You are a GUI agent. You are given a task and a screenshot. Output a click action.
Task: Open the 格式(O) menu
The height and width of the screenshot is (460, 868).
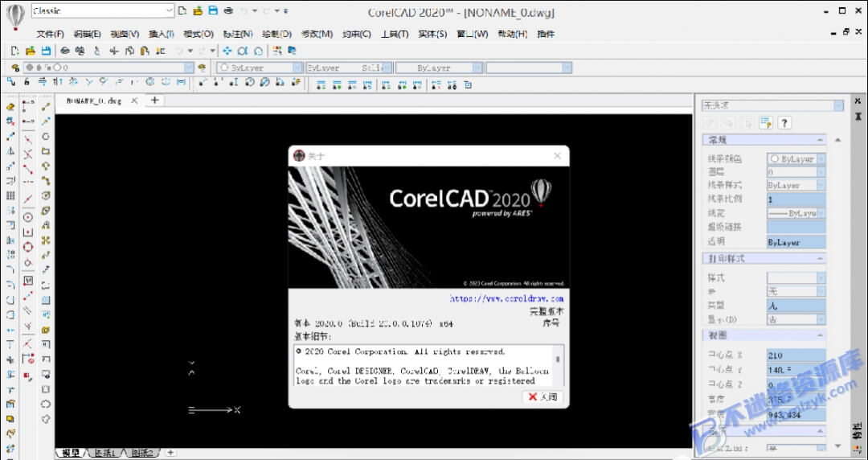pos(199,34)
